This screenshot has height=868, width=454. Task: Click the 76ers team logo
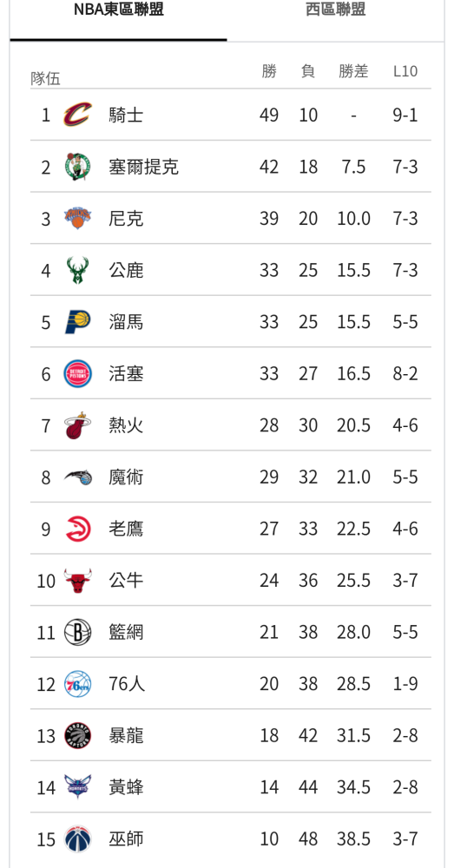[77, 684]
